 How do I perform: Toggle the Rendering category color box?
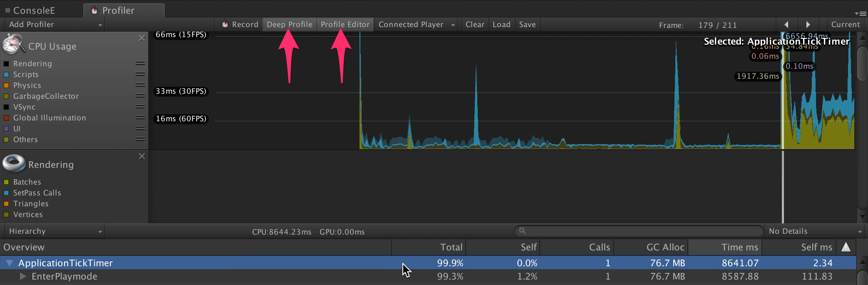click(x=6, y=64)
